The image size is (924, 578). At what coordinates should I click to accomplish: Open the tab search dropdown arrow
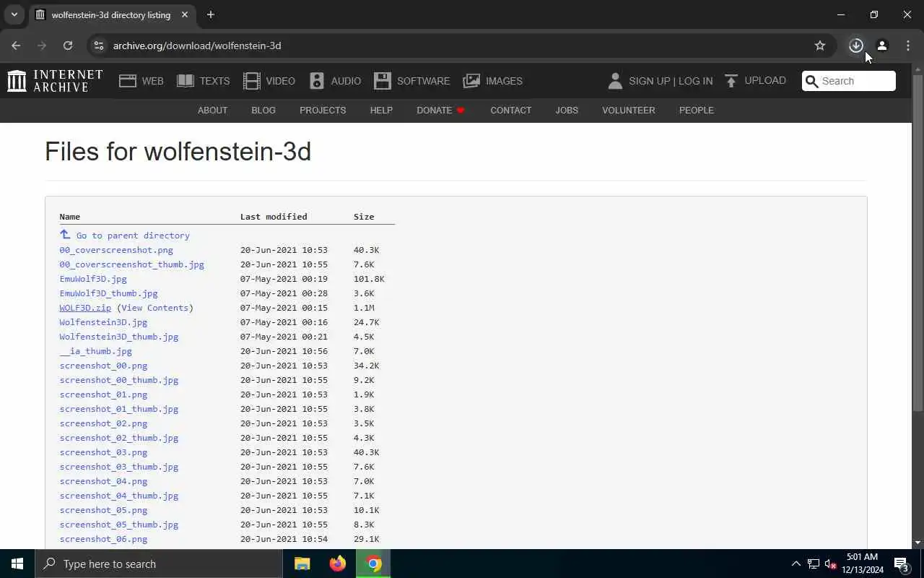coord(14,14)
